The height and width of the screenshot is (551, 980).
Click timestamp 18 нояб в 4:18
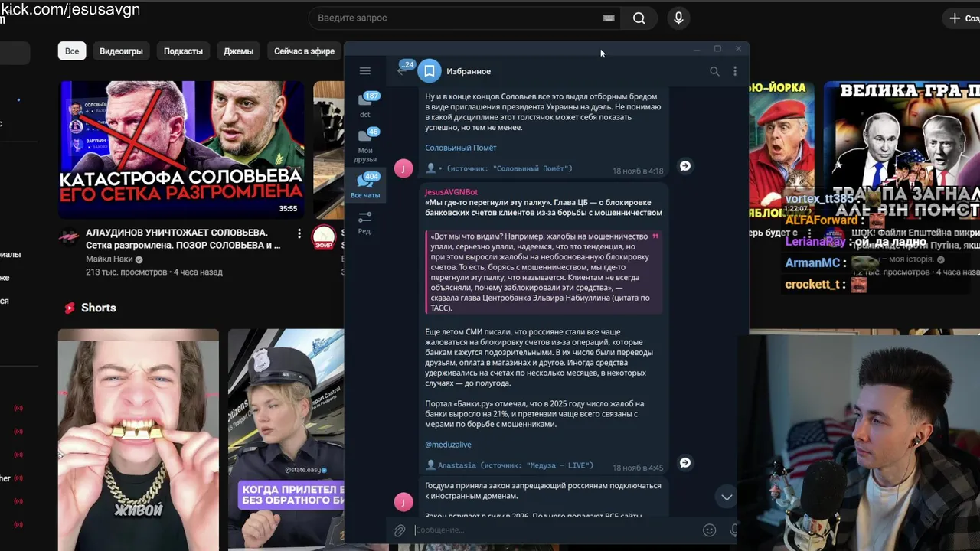pyautogui.click(x=638, y=171)
